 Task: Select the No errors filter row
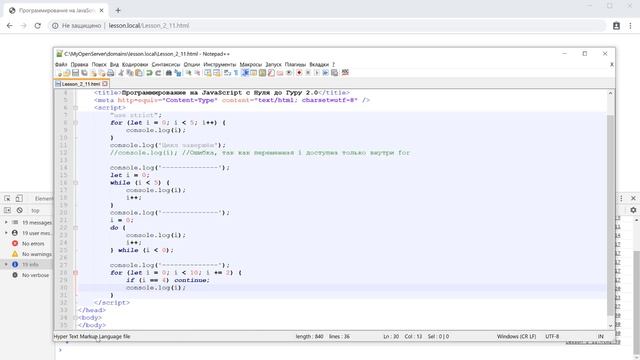coord(27,244)
